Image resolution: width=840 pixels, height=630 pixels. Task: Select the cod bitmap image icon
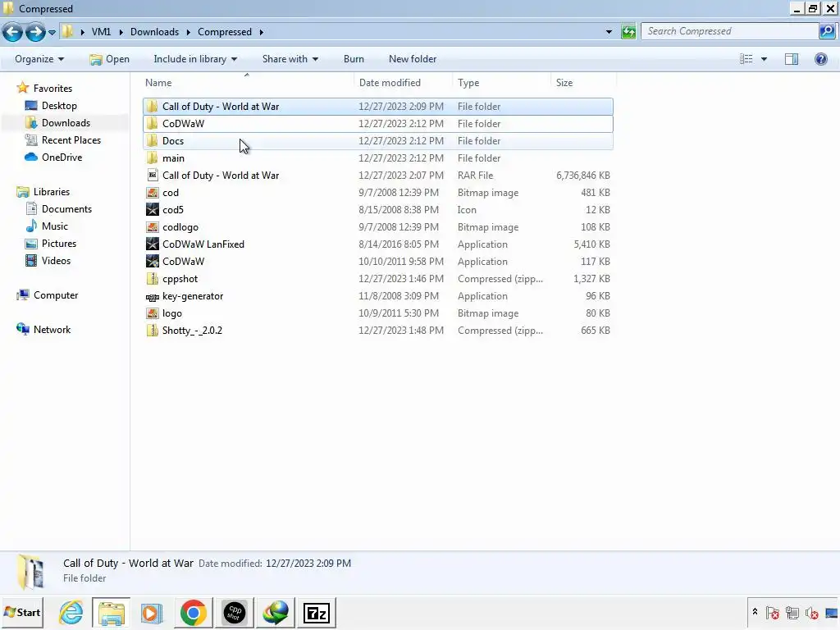click(x=152, y=192)
